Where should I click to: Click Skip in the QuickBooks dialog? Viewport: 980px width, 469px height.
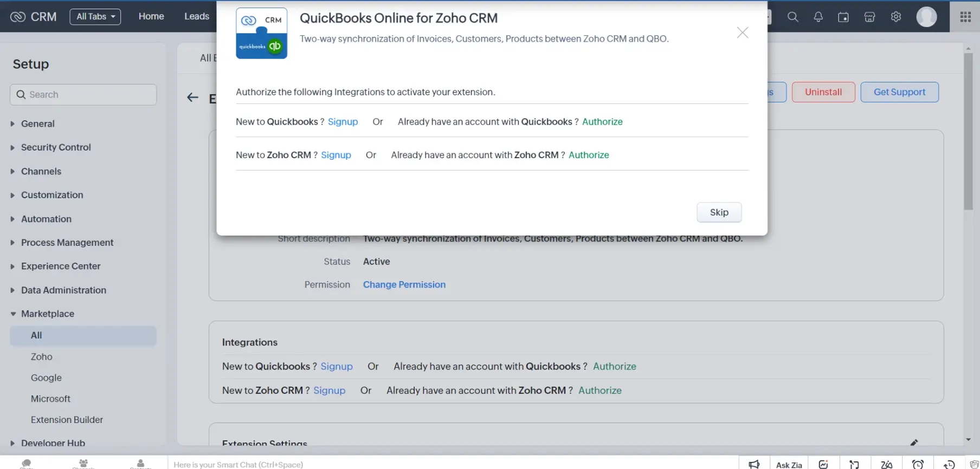[719, 212]
